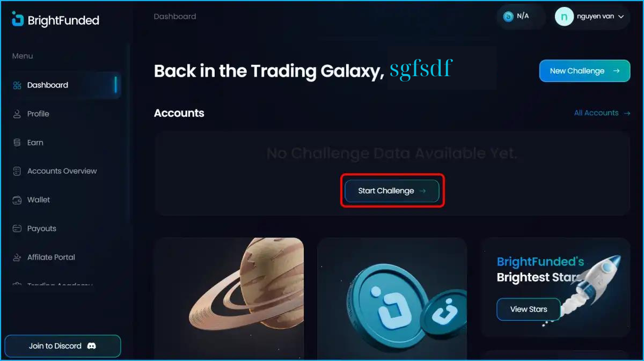
Task: Click the BrightFunded logo icon
Action: point(18,19)
